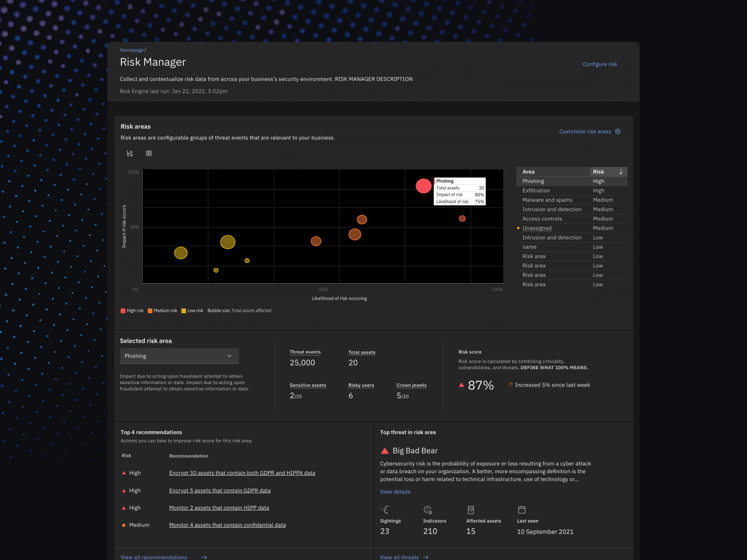Click the Sightings icon
This screenshot has width=747, height=560.
(386, 510)
